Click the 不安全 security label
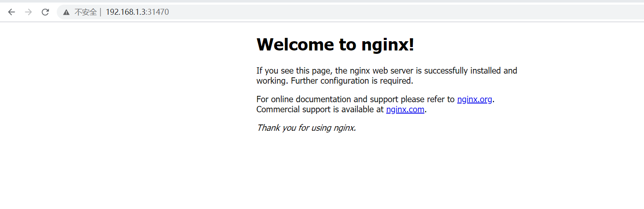This screenshot has height=209, width=644. (86, 12)
